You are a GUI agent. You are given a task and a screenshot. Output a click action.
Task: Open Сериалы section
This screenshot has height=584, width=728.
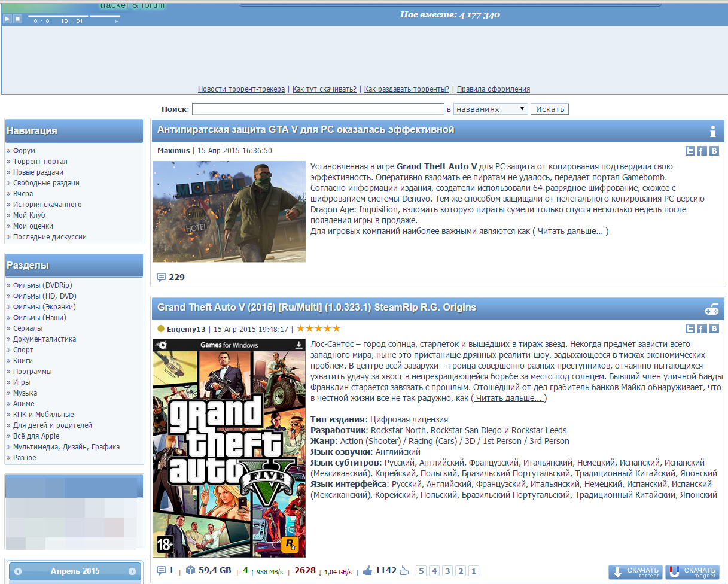[x=28, y=328]
